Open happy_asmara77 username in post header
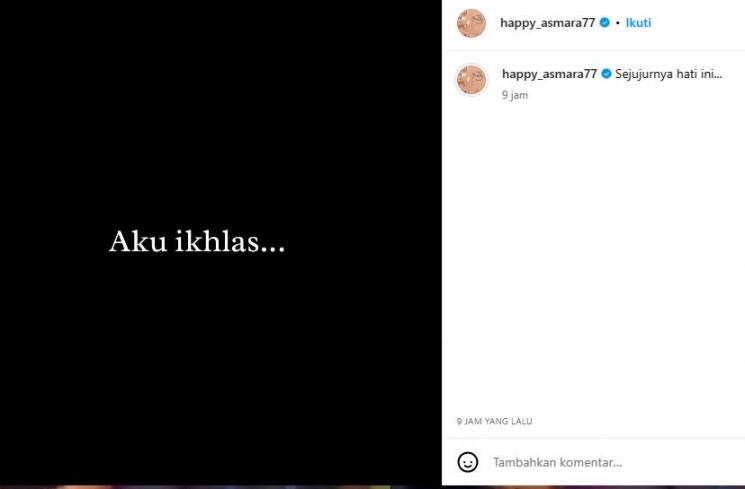This screenshot has width=745, height=489. pos(547,23)
